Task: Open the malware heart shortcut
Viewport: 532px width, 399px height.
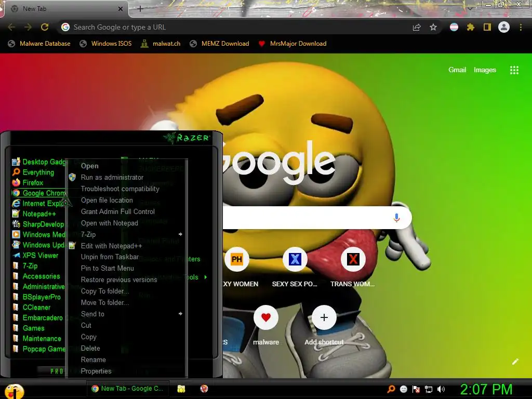Action: [x=266, y=317]
